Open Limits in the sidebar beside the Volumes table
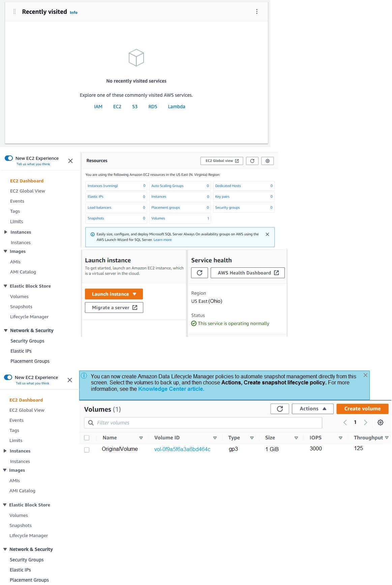 pyautogui.click(x=16, y=440)
